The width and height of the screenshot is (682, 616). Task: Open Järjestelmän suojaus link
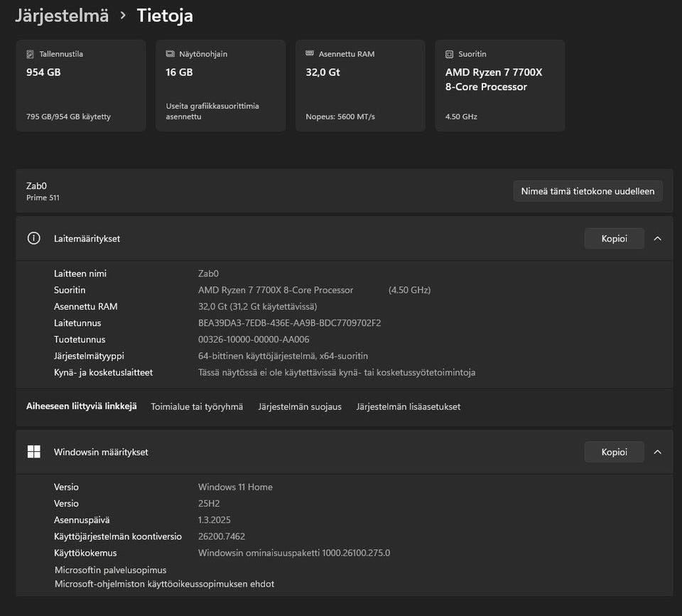point(300,407)
